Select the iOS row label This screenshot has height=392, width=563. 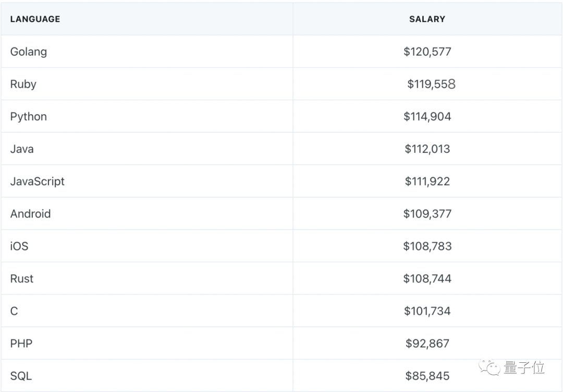pyautogui.click(x=19, y=246)
